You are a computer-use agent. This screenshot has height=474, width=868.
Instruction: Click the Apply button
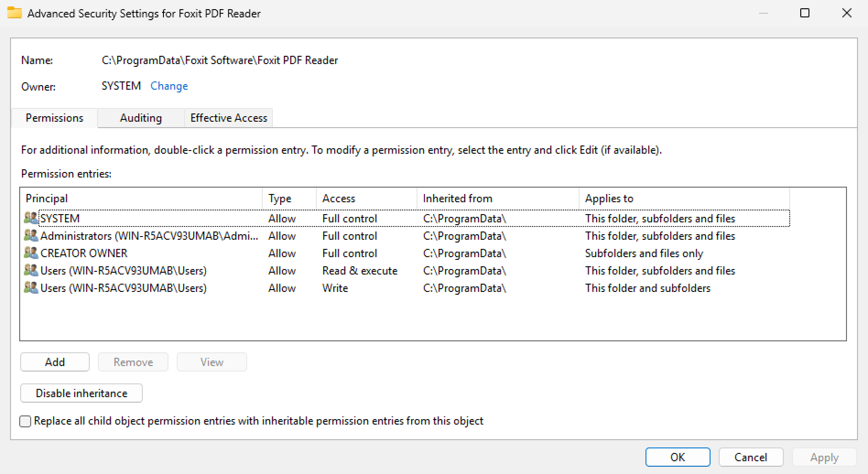point(824,457)
